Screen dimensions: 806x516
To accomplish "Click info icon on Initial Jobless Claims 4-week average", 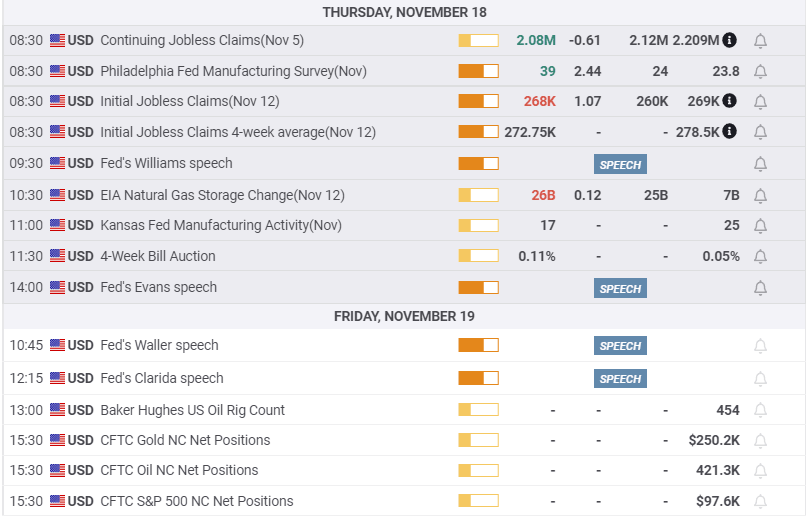I will 730,132.
